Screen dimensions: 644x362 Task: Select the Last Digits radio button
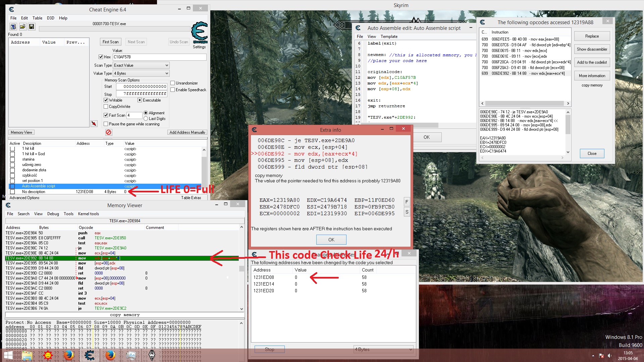pyautogui.click(x=146, y=119)
